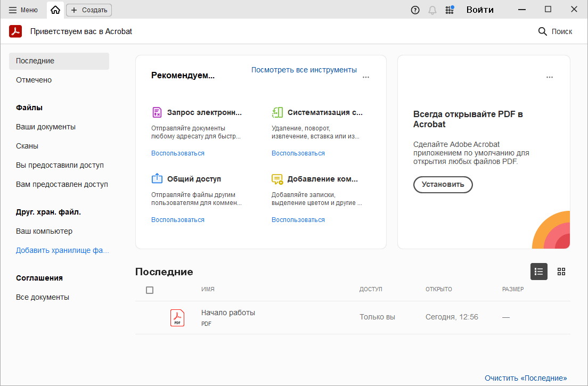Tick the select-all checkbox in table header

tap(150, 290)
